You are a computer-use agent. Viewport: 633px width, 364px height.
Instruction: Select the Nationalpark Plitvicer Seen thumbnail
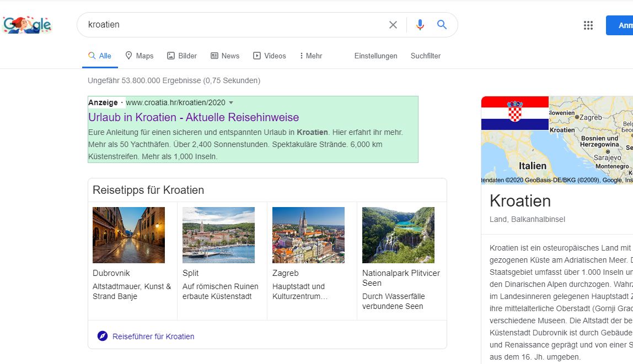(x=398, y=235)
